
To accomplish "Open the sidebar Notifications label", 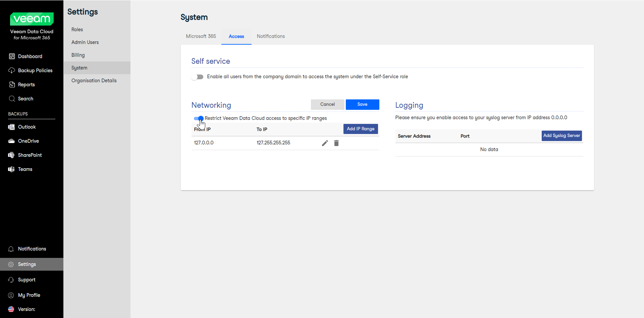I will pyautogui.click(x=32, y=249).
